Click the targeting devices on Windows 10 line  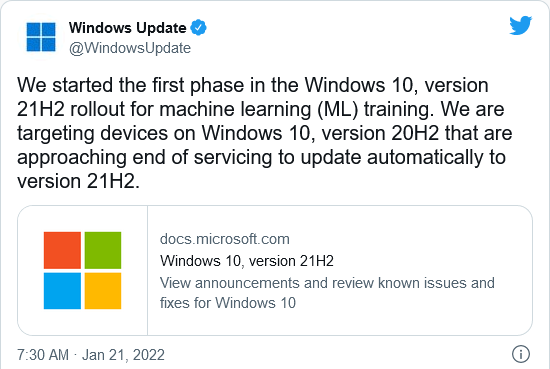tap(264, 133)
